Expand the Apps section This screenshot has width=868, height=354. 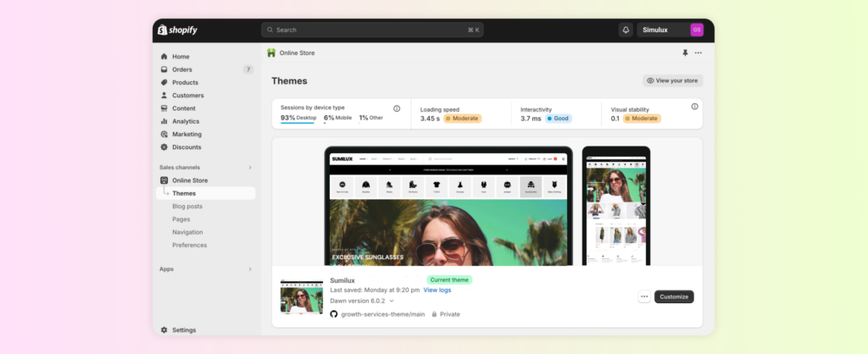coord(249,269)
